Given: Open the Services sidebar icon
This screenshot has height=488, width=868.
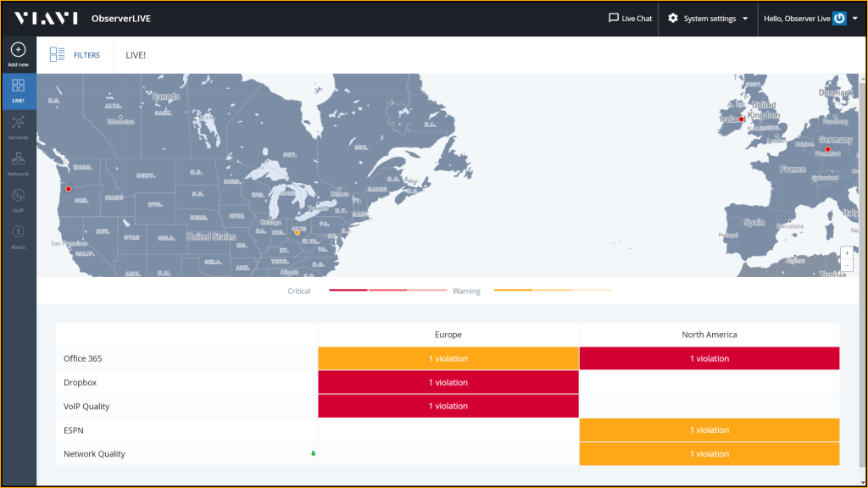Looking at the screenshot, I should [x=19, y=122].
